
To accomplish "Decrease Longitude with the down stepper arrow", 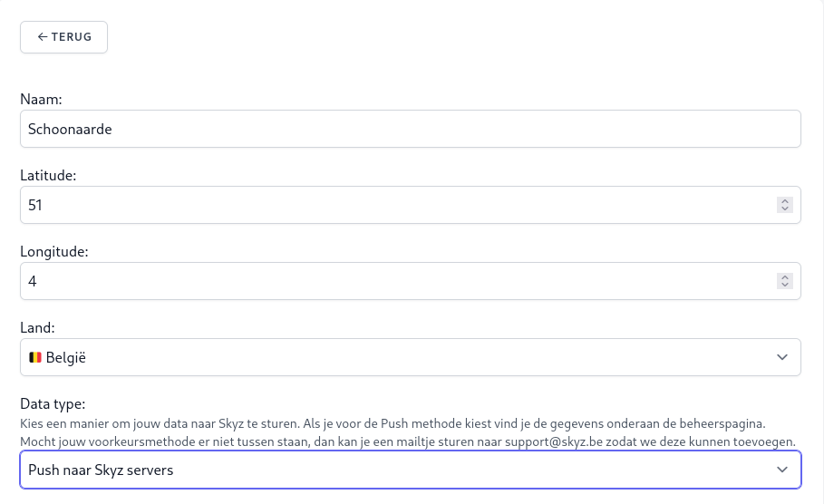I will pos(785,286).
